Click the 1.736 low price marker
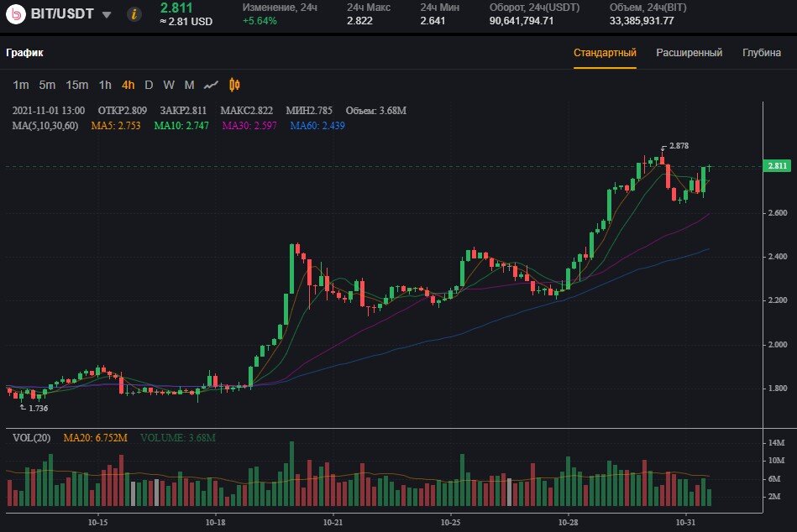The height and width of the screenshot is (532, 797). (x=38, y=408)
